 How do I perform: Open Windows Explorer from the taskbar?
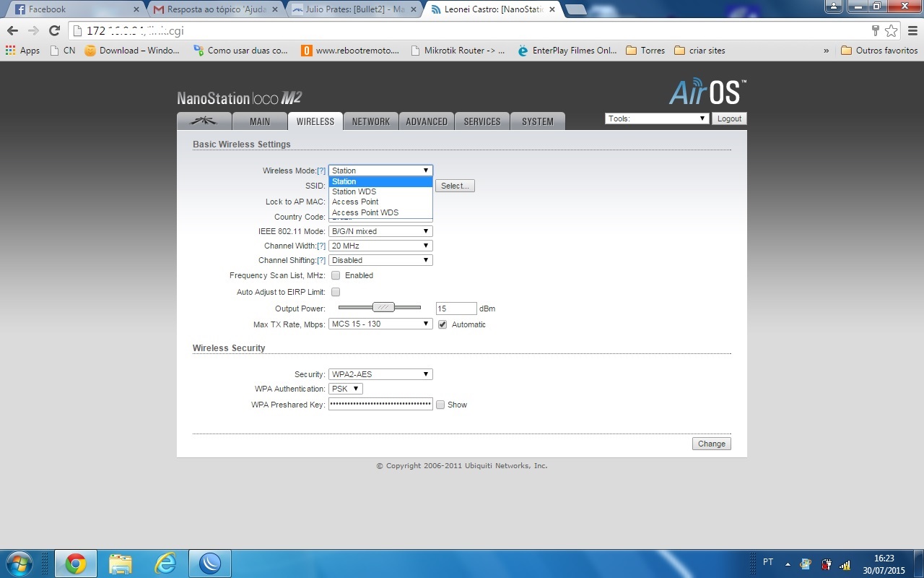[121, 564]
